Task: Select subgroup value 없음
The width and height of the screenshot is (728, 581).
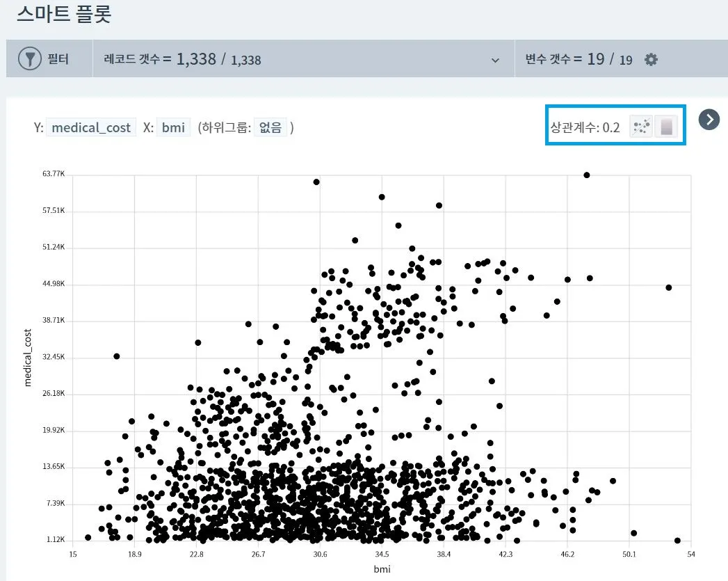Action: tap(270, 127)
